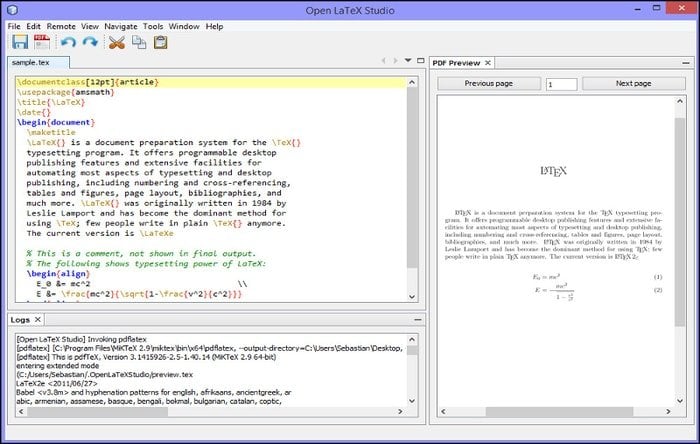Click the log line 'entering extended mode'
Viewport: 700px width, 444px height.
pyautogui.click(x=58, y=365)
